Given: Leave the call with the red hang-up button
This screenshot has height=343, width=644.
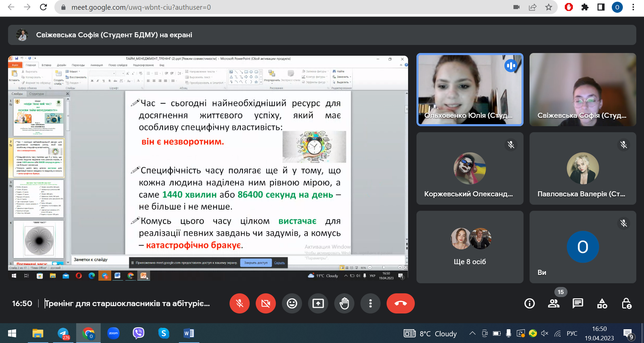Looking at the screenshot, I should 400,303.
